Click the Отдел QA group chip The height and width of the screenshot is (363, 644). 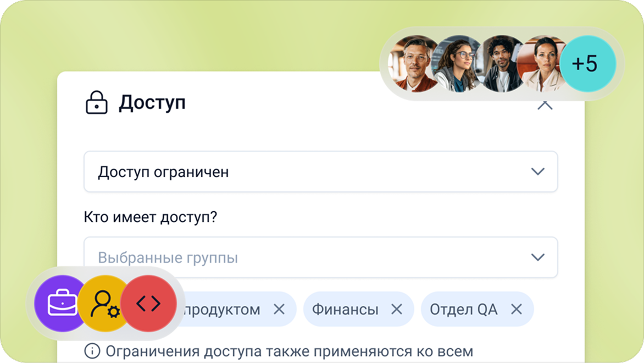tap(463, 309)
